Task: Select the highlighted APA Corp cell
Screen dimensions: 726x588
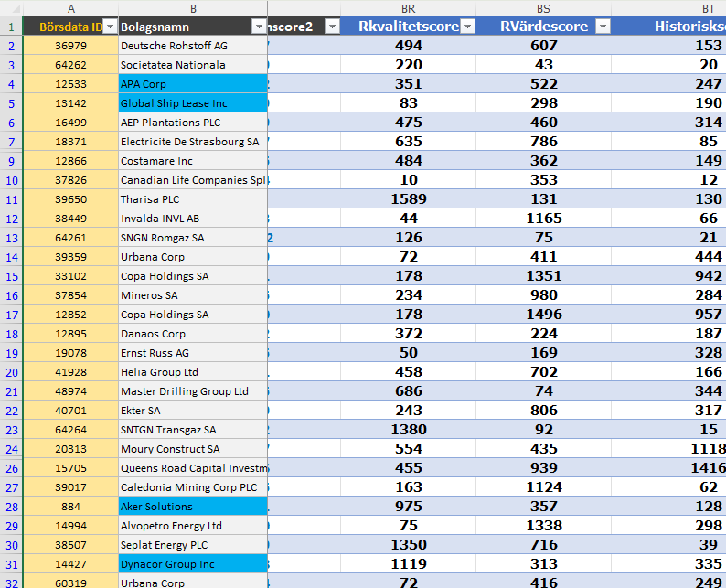Action: coord(193,84)
